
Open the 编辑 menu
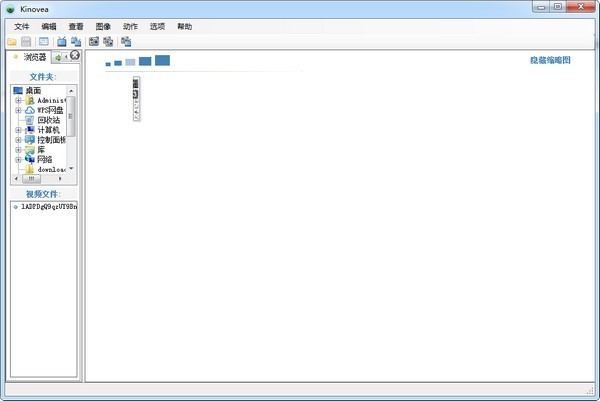[x=49, y=26]
